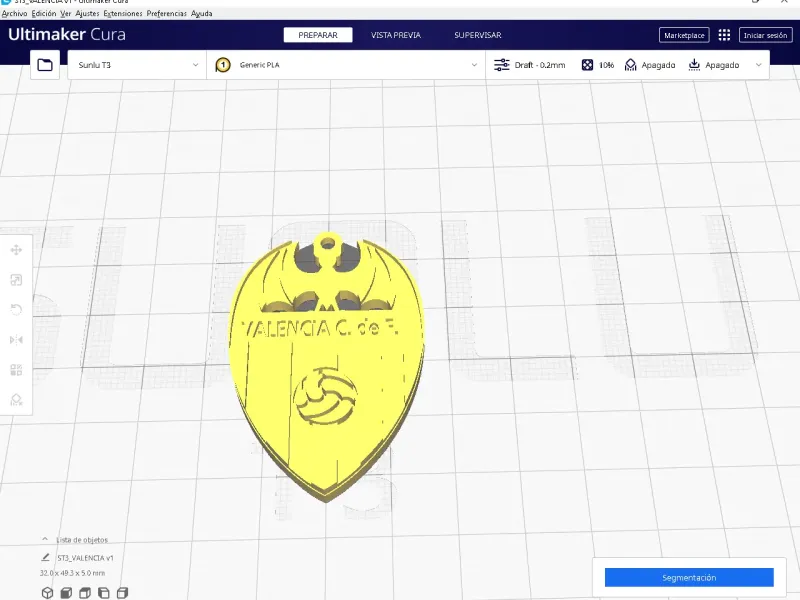Switch to the PREPARAR stage tab

point(318,35)
